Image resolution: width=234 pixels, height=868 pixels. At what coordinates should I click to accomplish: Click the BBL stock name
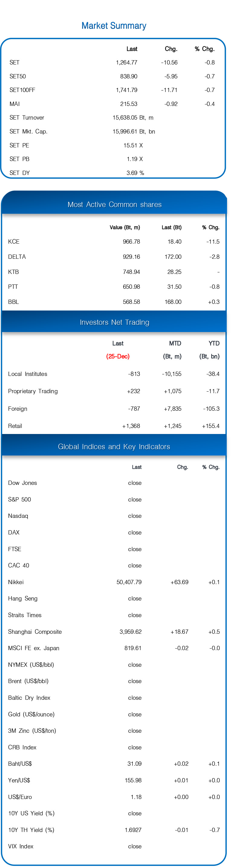14,301
